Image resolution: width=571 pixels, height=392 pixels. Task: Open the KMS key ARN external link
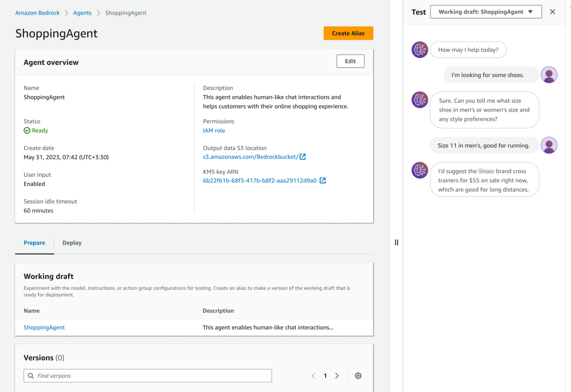[x=322, y=180]
